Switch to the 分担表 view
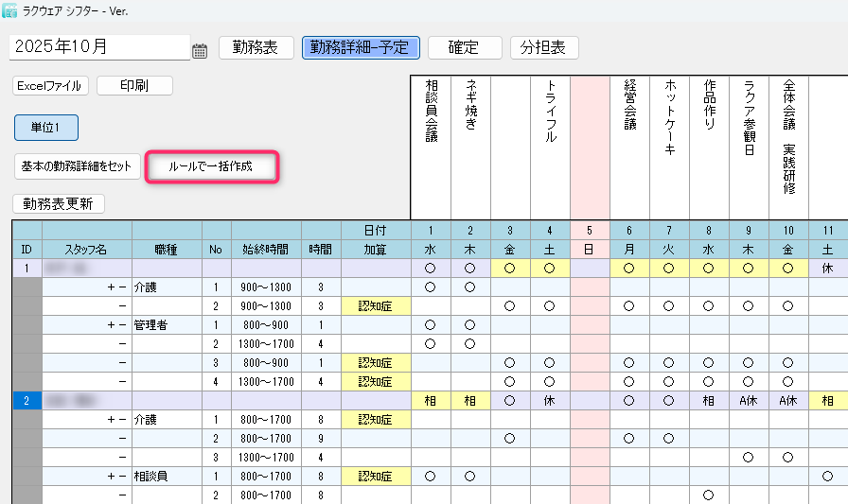This screenshot has height=504, width=848. tap(544, 47)
